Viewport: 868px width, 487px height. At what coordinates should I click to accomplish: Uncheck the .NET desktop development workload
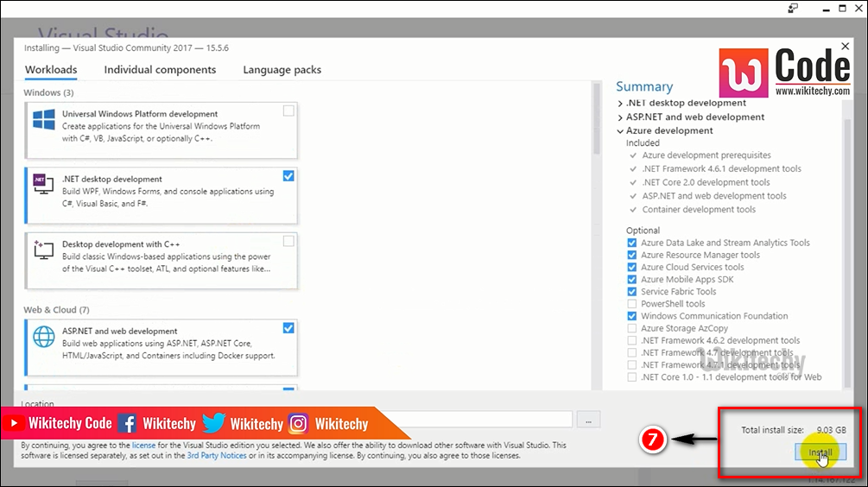[288, 176]
